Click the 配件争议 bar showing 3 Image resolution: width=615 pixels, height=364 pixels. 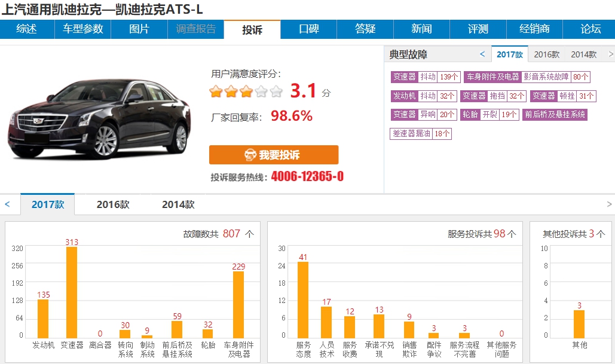tap(433, 335)
